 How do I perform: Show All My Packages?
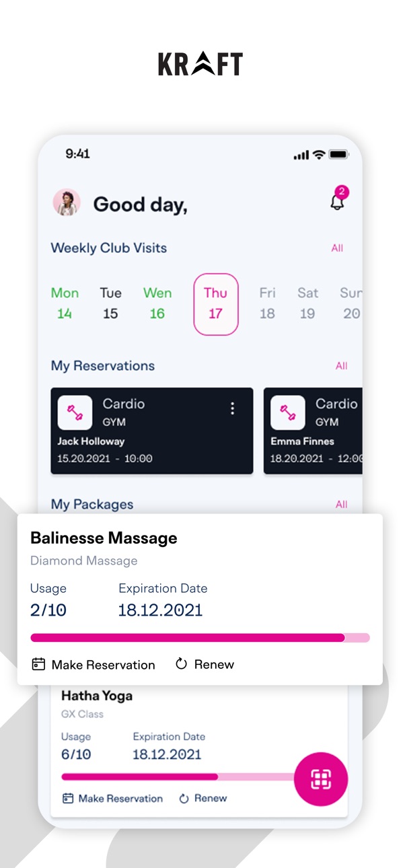pos(342,505)
